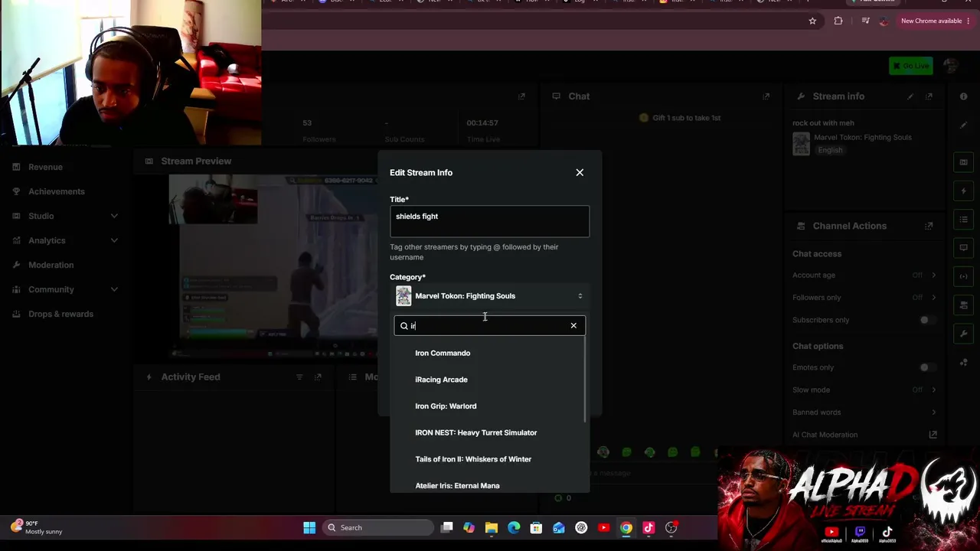Open the info icon in right rail

click(x=964, y=96)
